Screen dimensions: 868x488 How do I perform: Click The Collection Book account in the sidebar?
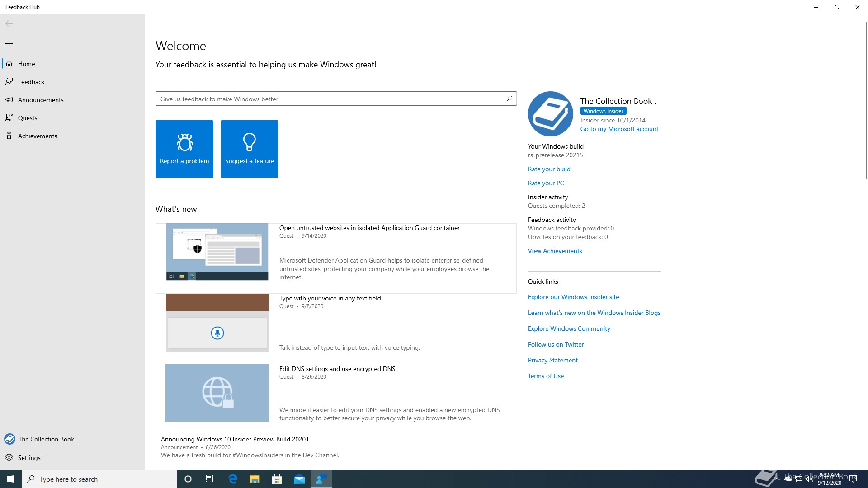coord(72,439)
